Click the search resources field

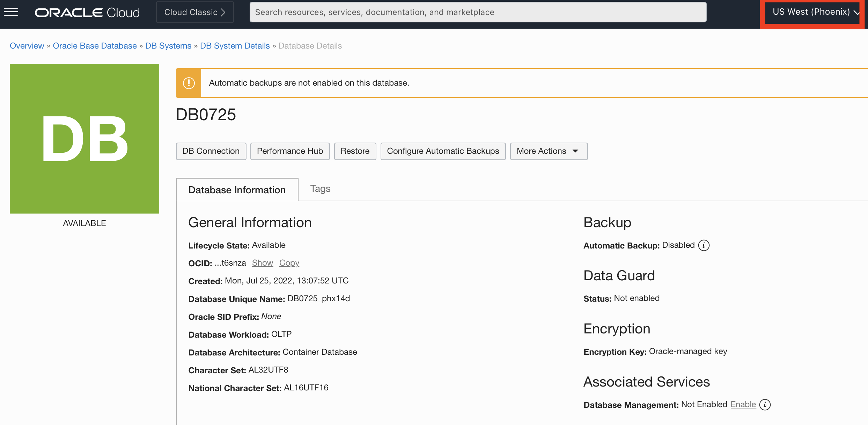(478, 12)
